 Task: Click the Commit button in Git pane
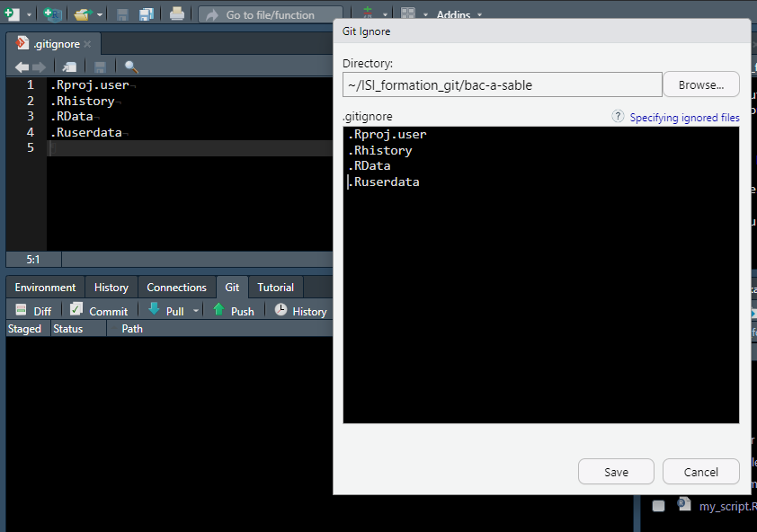(x=99, y=311)
